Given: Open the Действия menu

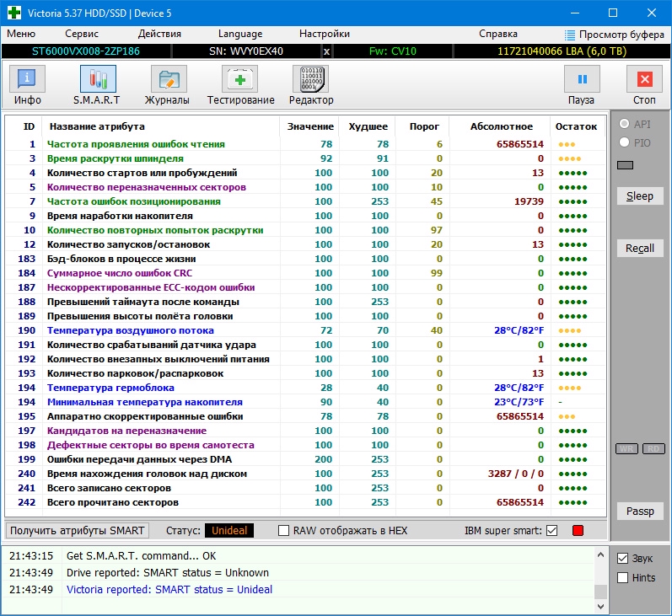Looking at the screenshot, I should coord(159,34).
